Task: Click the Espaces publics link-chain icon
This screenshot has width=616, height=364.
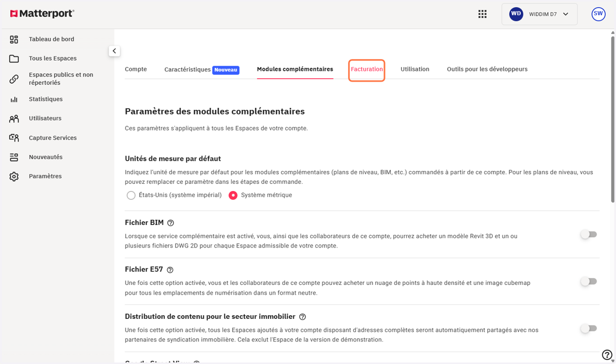Action: (14, 79)
